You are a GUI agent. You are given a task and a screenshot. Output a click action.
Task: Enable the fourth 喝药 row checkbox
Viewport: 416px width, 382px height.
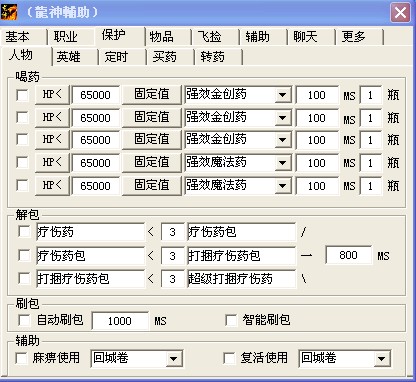[23, 162]
